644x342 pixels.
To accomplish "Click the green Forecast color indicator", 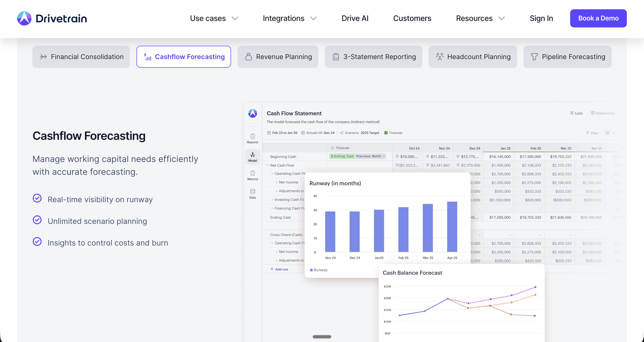I will pyautogui.click(x=386, y=133).
